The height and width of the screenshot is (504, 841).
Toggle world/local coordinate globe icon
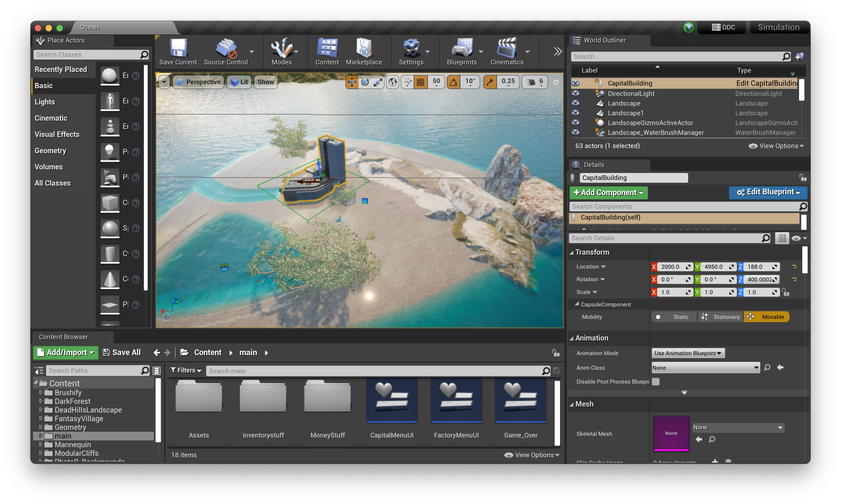(393, 82)
